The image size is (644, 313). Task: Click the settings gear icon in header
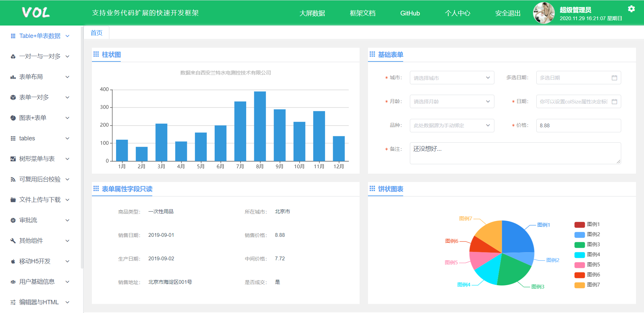(631, 9)
